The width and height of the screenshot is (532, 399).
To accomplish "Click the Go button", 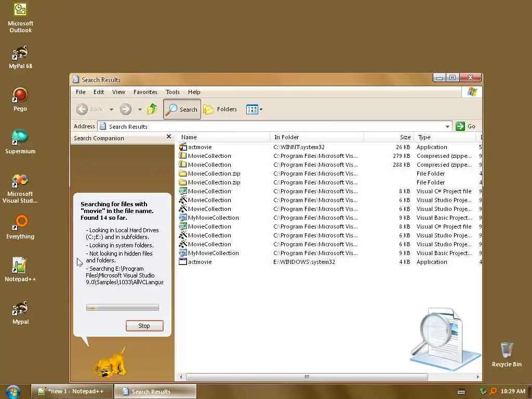I will [x=466, y=126].
